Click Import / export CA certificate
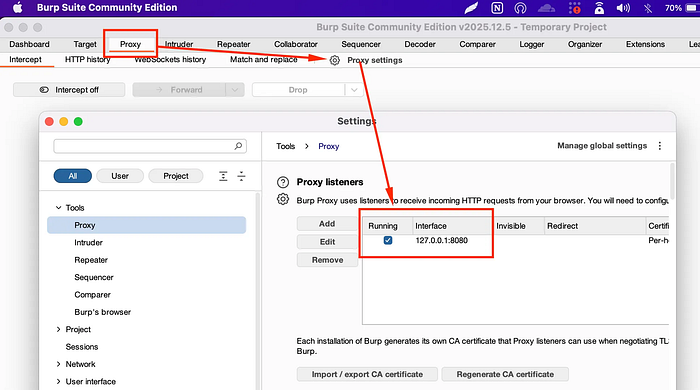The image size is (700, 390). click(367, 374)
